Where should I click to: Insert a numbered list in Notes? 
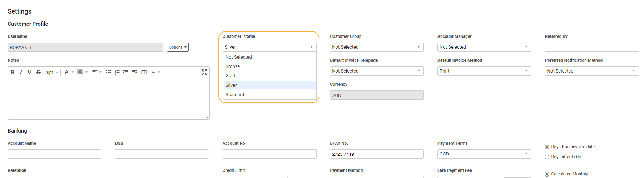click(x=117, y=72)
